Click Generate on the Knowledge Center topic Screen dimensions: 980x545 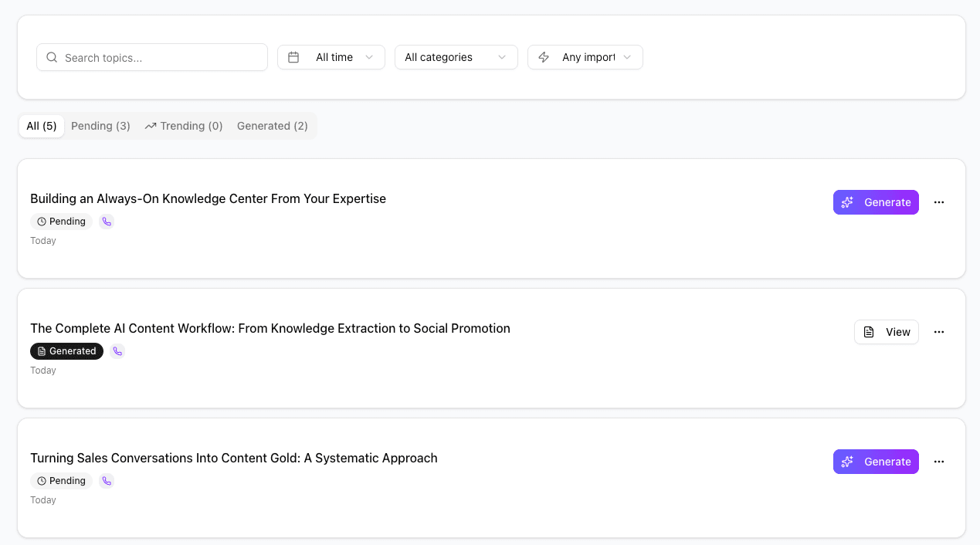pos(876,202)
